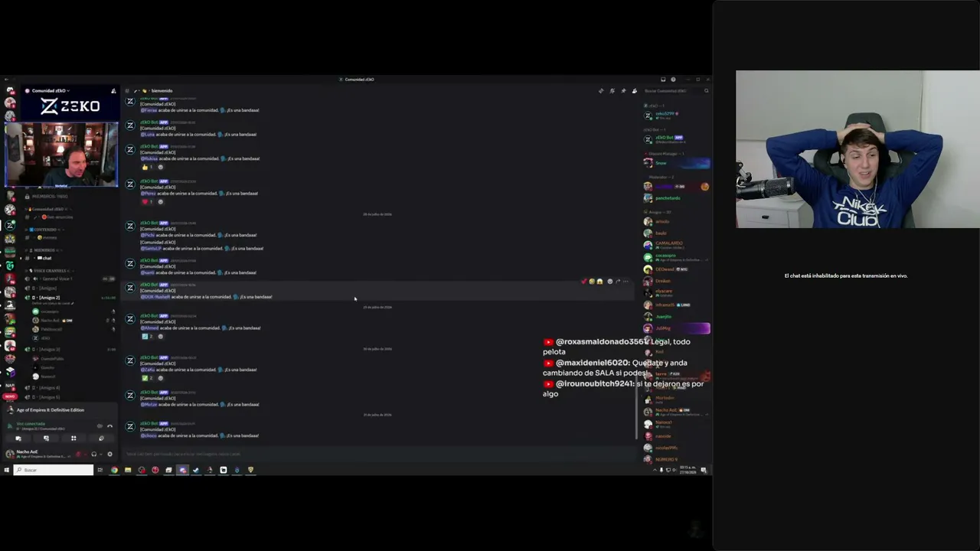Viewport: 980px width, 551px height.
Task: Open Discord help icon in title bar
Action: [x=673, y=80]
